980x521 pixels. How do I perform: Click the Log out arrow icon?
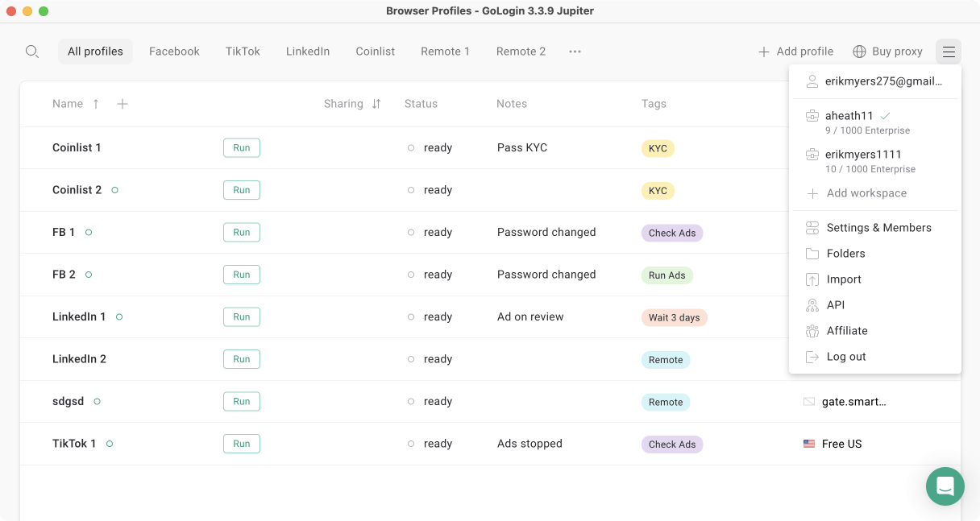pyautogui.click(x=812, y=357)
